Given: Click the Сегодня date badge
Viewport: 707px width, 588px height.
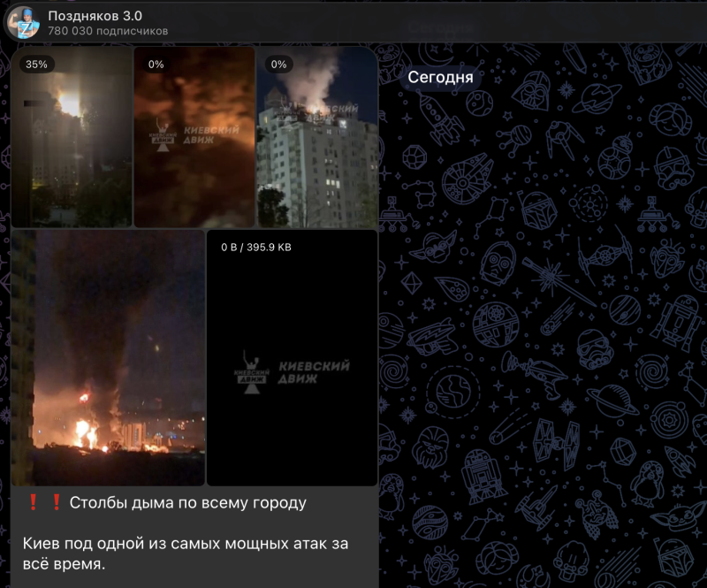Looking at the screenshot, I should point(440,77).
